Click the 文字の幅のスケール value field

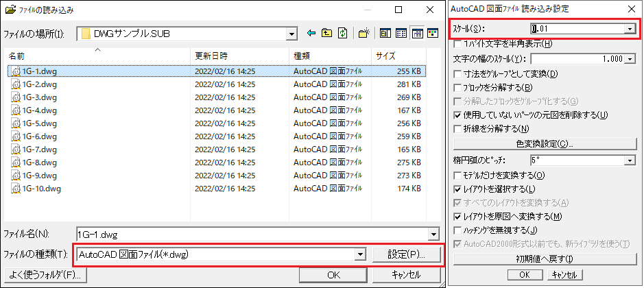578,59
